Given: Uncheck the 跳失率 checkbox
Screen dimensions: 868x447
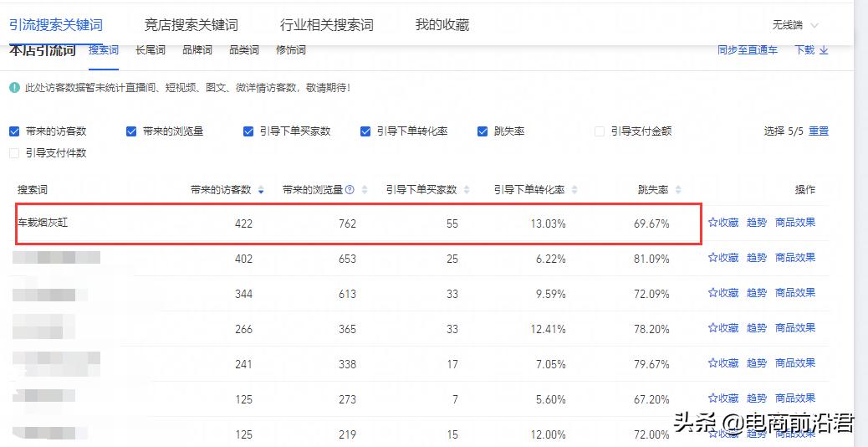Looking at the screenshot, I should pos(483,131).
